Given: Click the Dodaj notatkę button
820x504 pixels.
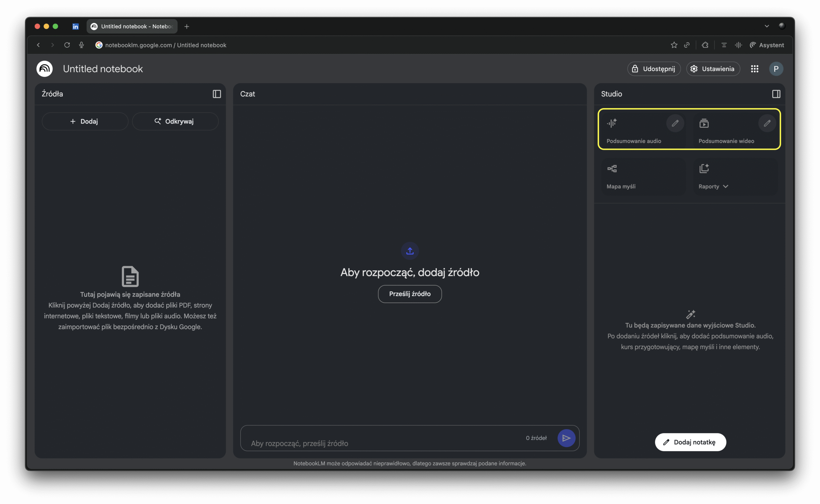Looking at the screenshot, I should (690, 442).
